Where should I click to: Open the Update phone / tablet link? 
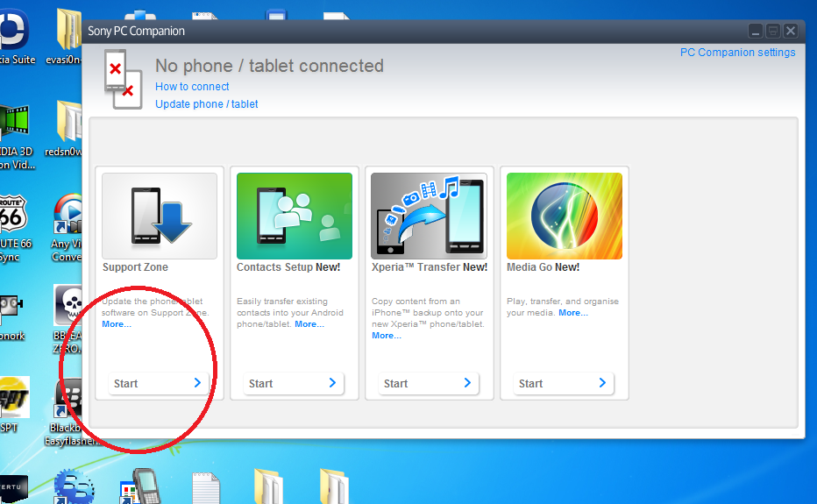pos(206,104)
